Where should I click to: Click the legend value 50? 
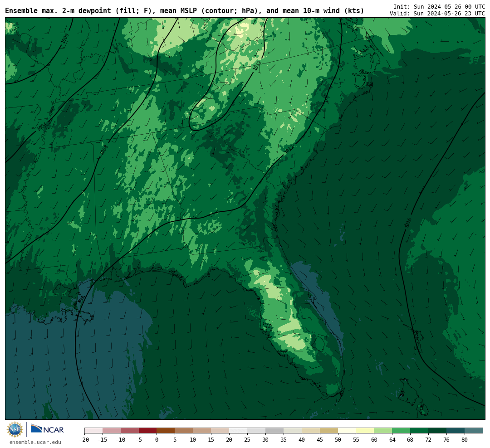click(338, 439)
